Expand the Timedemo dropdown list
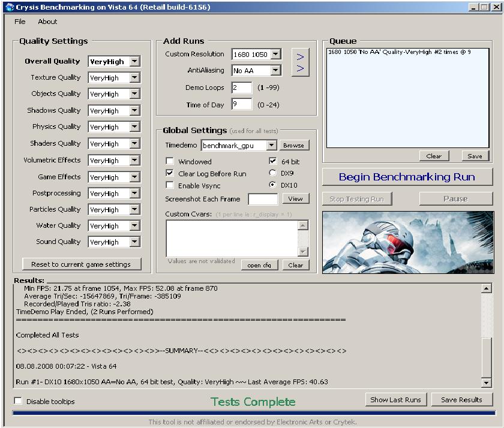 click(x=271, y=145)
